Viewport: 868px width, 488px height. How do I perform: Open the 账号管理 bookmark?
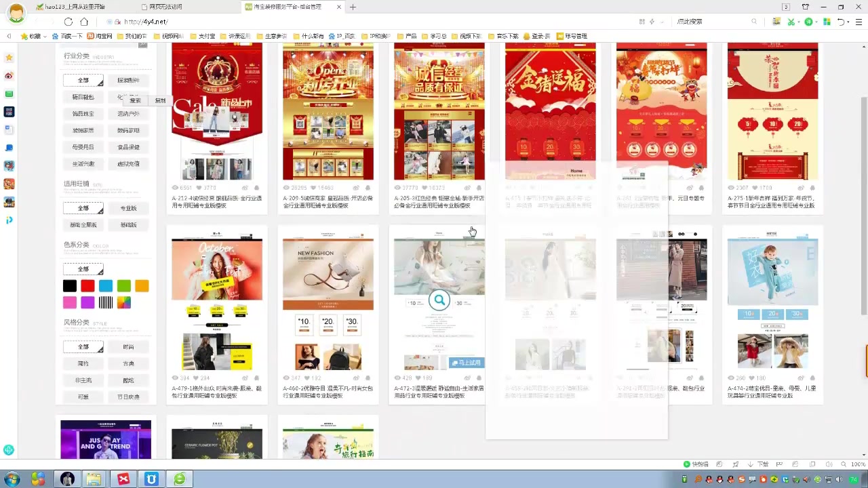572,36
